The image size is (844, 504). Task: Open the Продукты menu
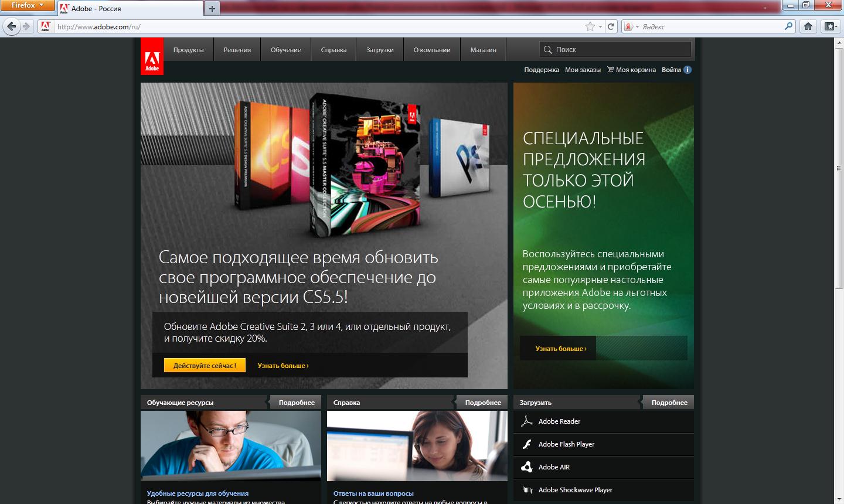pyautogui.click(x=189, y=50)
